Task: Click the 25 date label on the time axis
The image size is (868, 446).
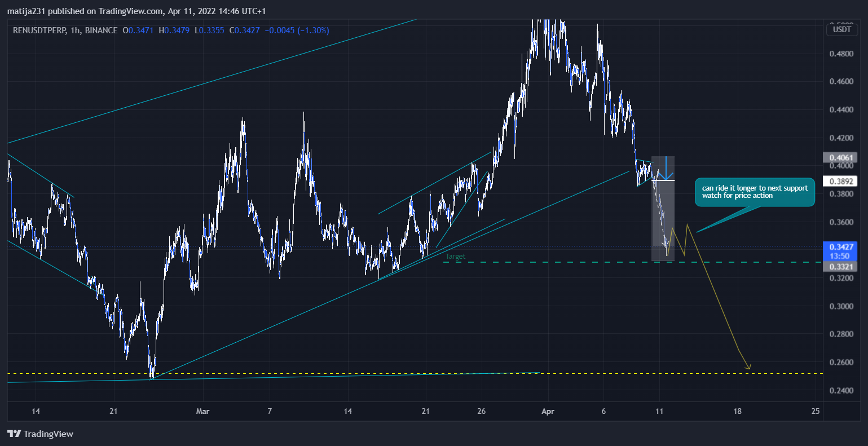Action: point(815,412)
